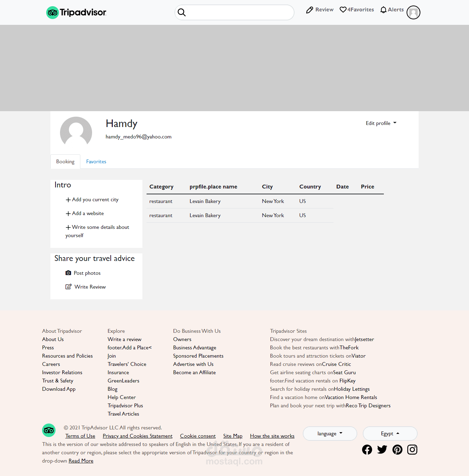Open Travelers' Choice link
Image resolution: width=469 pixels, height=476 pixels.
pos(127,364)
